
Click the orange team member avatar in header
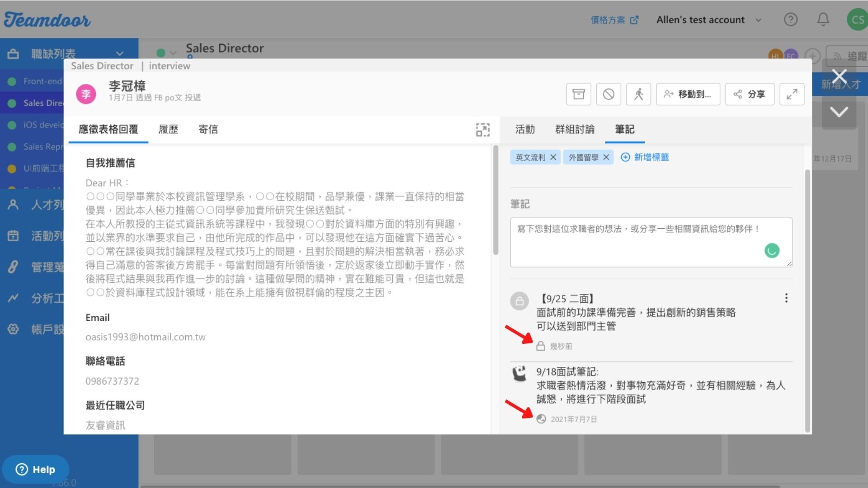774,55
